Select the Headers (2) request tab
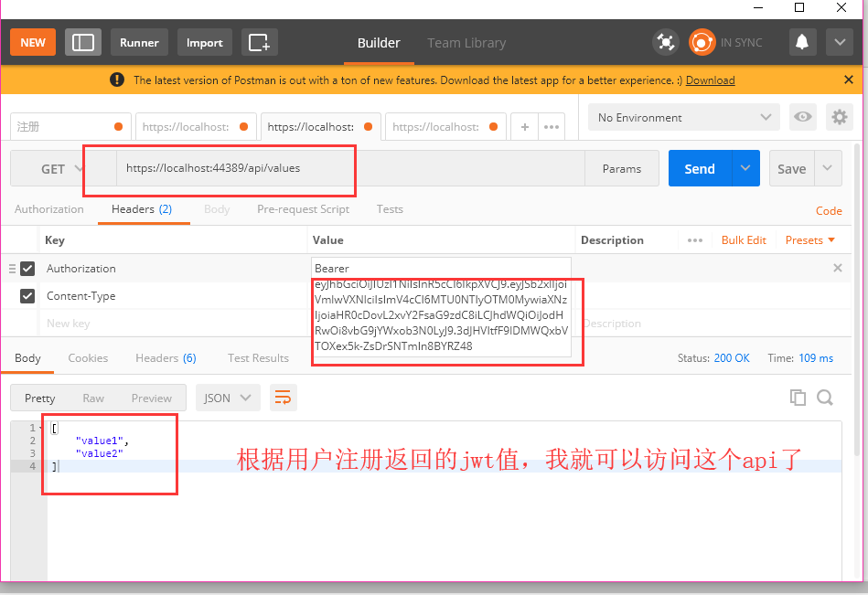 click(x=142, y=209)
